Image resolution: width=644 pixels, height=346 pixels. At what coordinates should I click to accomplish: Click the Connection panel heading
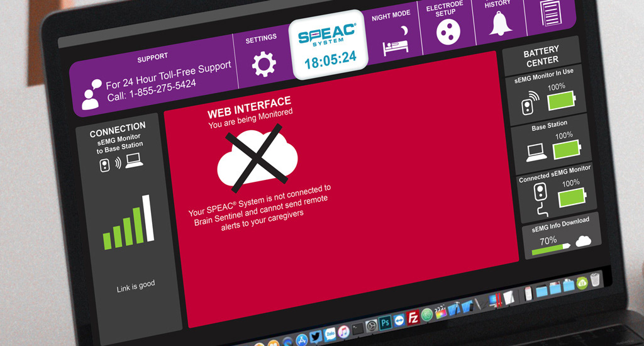tap(118, 130)
